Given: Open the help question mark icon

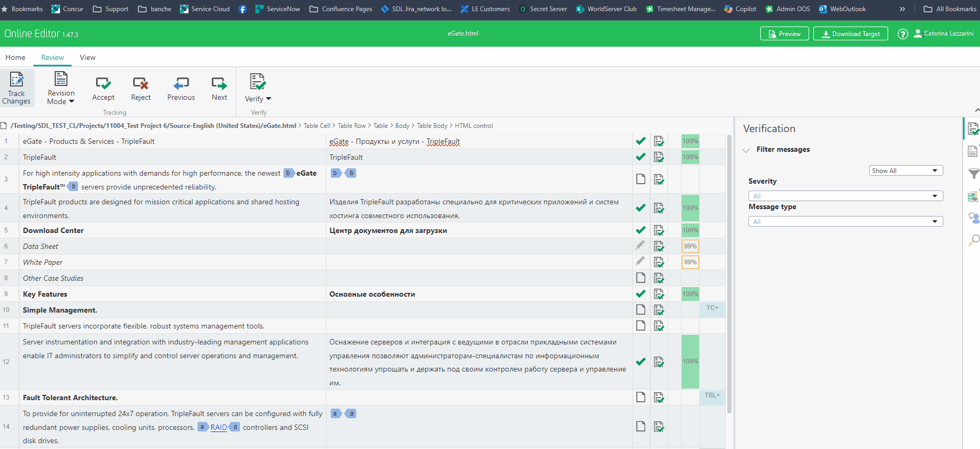Looking at the screenshot, I should coord(902,34).
